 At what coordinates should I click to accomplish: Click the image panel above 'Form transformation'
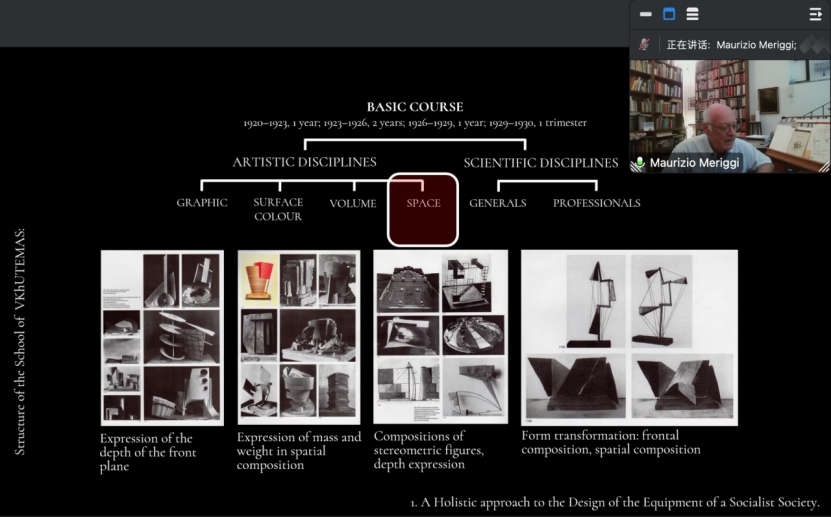tap(629, 338)
